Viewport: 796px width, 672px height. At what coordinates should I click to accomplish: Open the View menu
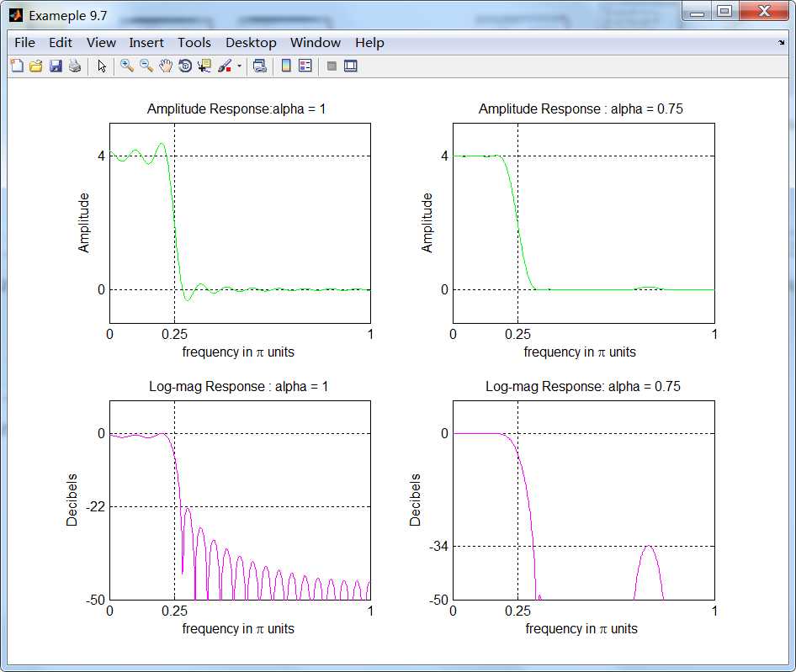point(101,43)
